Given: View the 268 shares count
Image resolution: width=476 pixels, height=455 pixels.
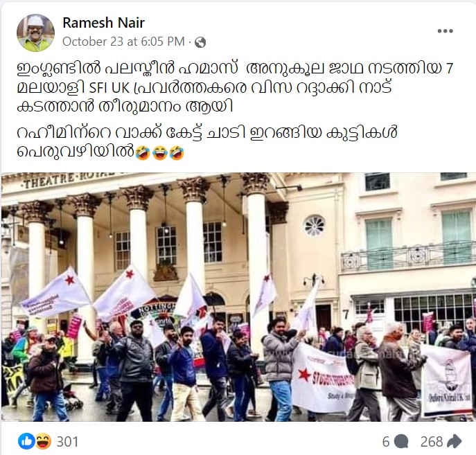Looking at the screenshot, I should pyautogui.click(x=432, y=442).
